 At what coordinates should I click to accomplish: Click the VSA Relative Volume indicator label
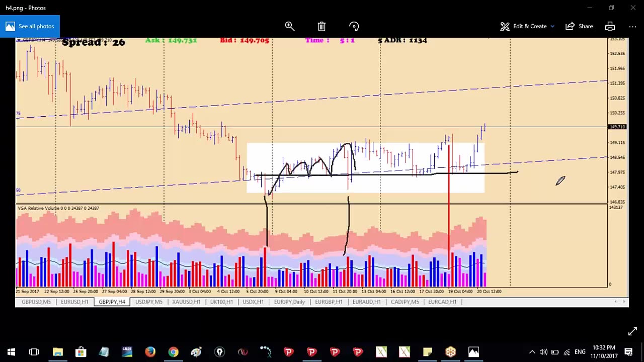pos(58,208)
